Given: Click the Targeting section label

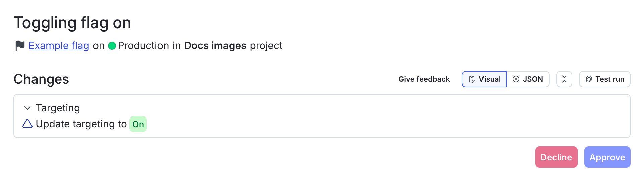Looking at the screenshot, I should pos(58,108).
